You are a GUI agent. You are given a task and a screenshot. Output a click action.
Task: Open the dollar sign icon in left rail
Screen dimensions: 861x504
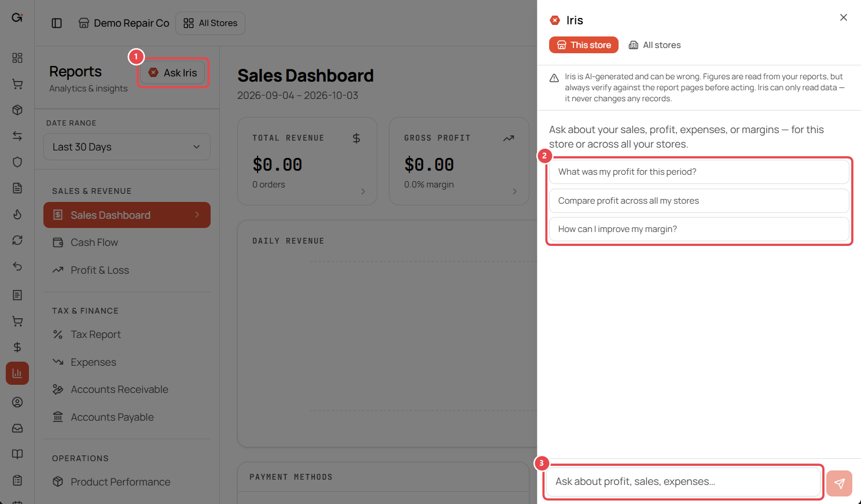click(x=17, y=347)
